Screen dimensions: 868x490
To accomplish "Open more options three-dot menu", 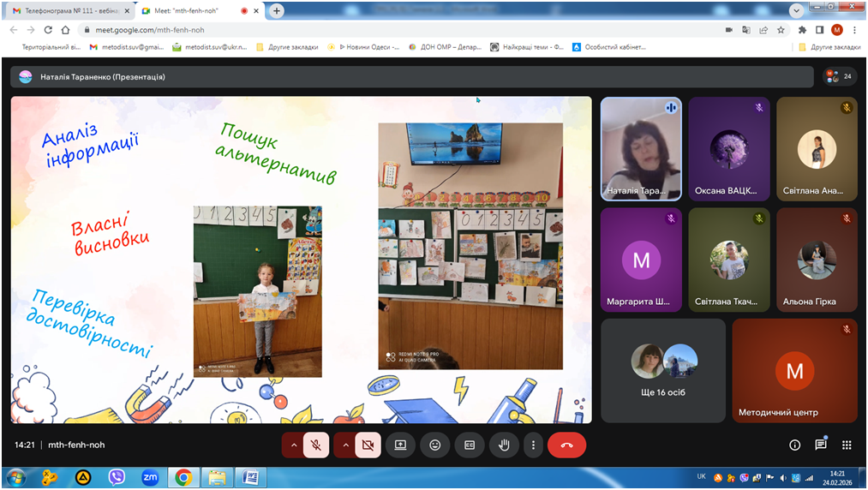I will pos(533,445).
